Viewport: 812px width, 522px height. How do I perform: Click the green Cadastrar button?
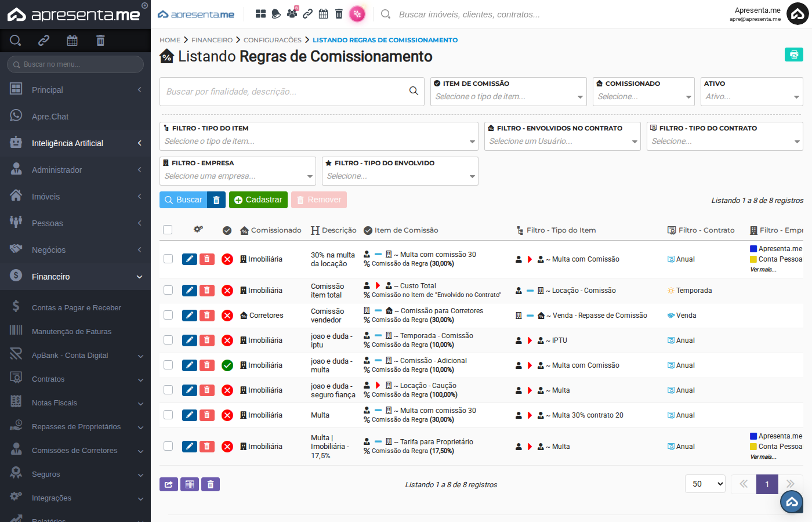(x=258, y=200)
